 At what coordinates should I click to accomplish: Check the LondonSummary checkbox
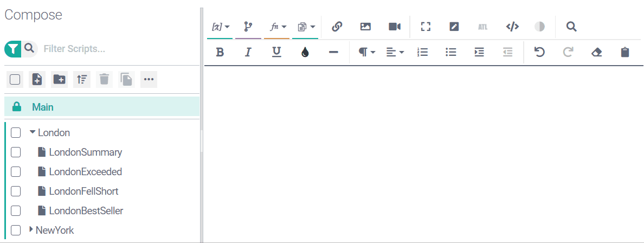point(16,152)
